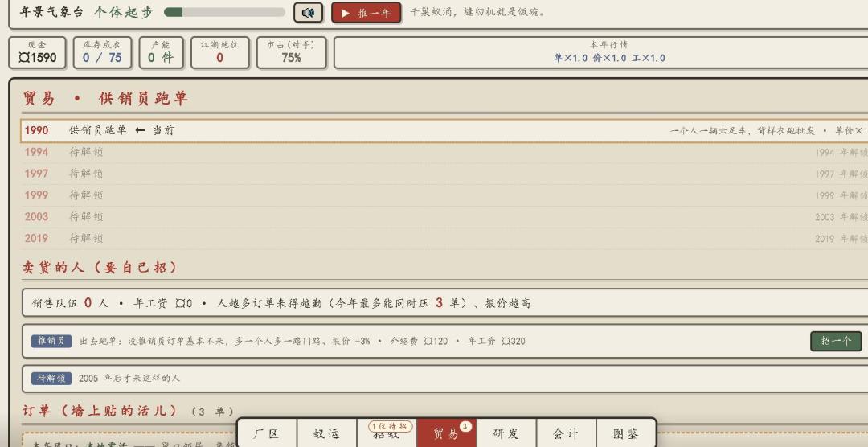Select the locked 1999 待解锁 row

coord(444,195)
